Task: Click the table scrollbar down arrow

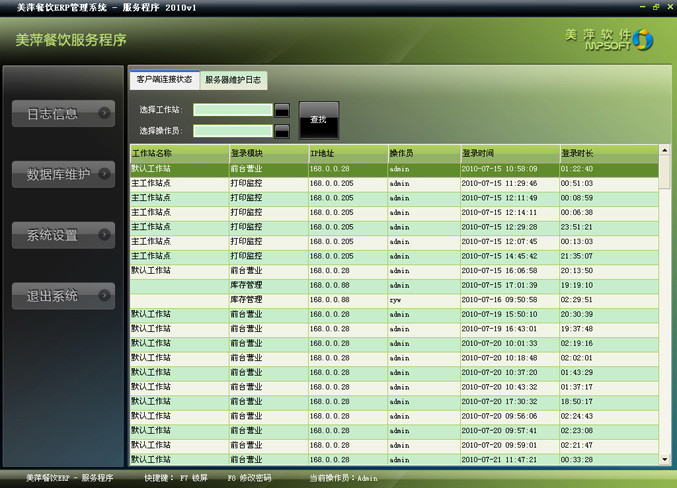Action: pyautogui.click(x=664, y=459)
